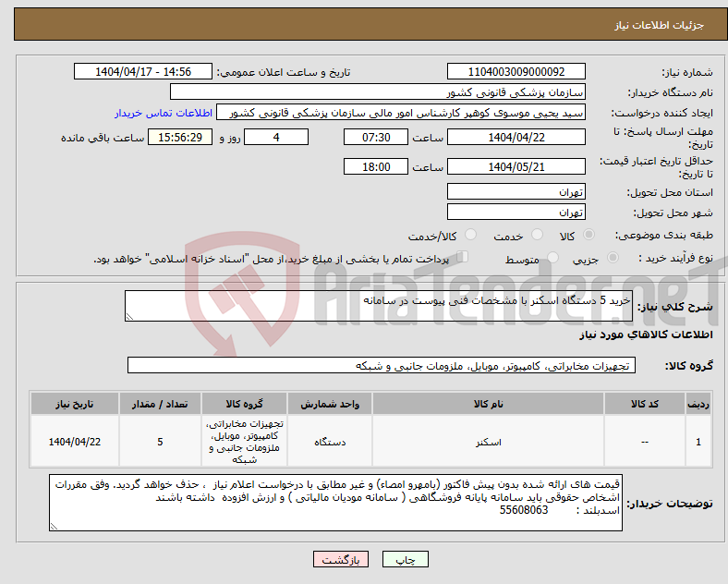This screenshot has height=584, width=728.
Task: Select the کالا/خدمت radio button
Action: coord(470,235)
